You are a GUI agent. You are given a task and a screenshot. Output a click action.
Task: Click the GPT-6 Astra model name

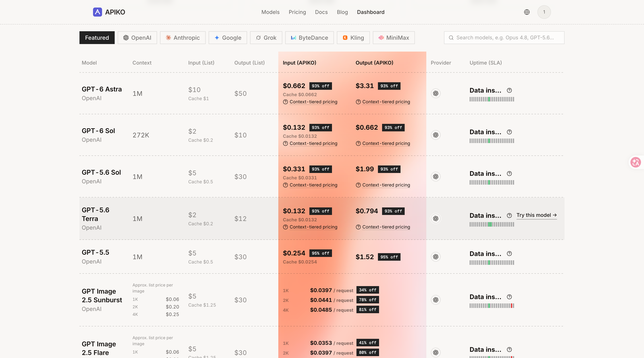point(102,89)
